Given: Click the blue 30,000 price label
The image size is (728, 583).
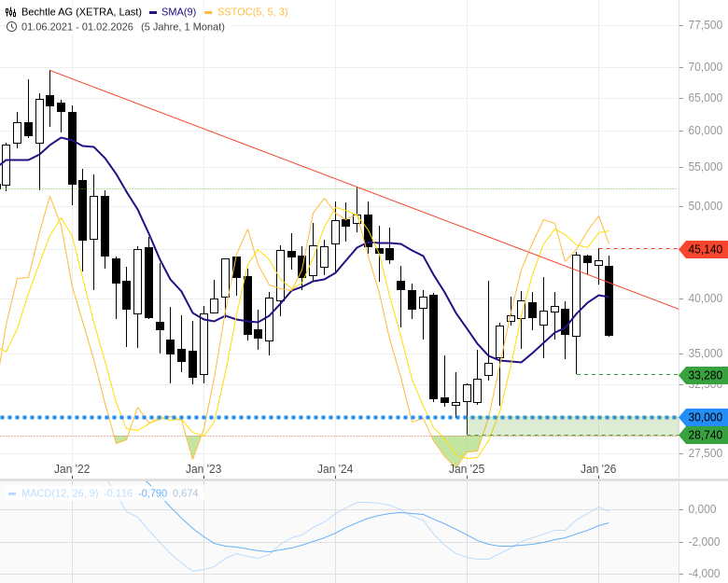Looking at the screenshot, I should click(705, 417).
